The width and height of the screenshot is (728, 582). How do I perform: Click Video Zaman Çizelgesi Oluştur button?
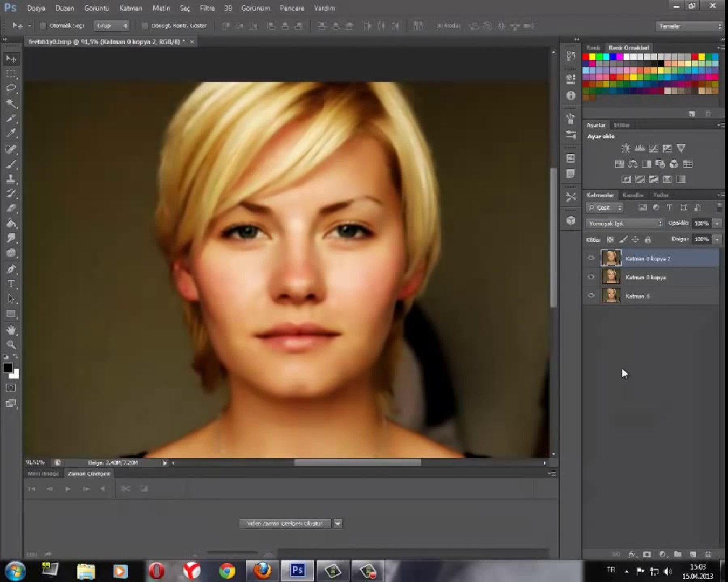coord(285,523)
